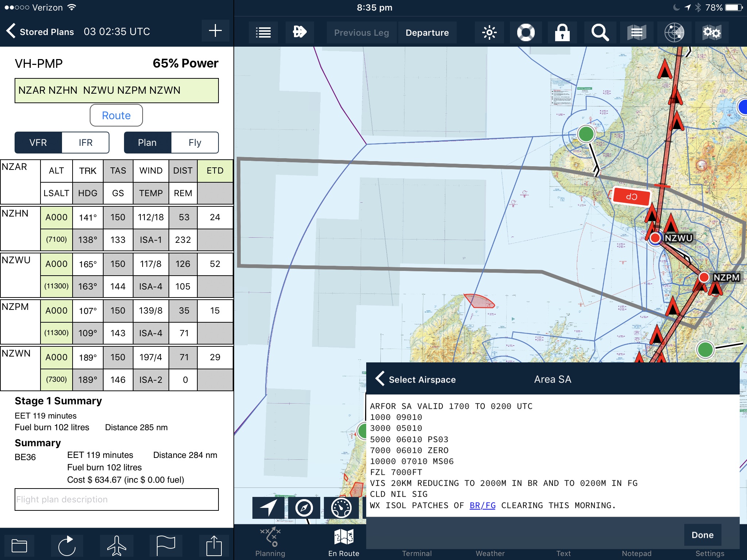Screen dimensions: 747x560
Task: Switch to the Planning tab
Action: click(x=270, y=542)
